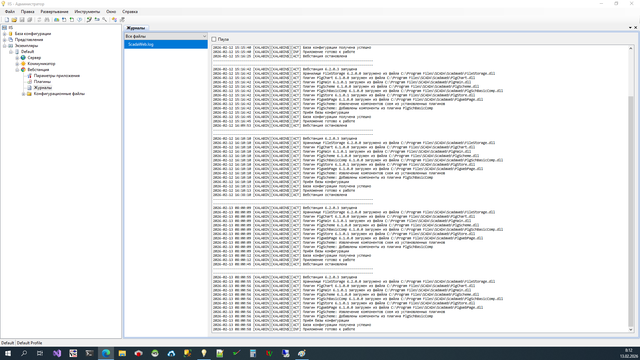Click the instance status toolbar icon
This screenshot has height=360, width=640.
click(x=80, y=20)
